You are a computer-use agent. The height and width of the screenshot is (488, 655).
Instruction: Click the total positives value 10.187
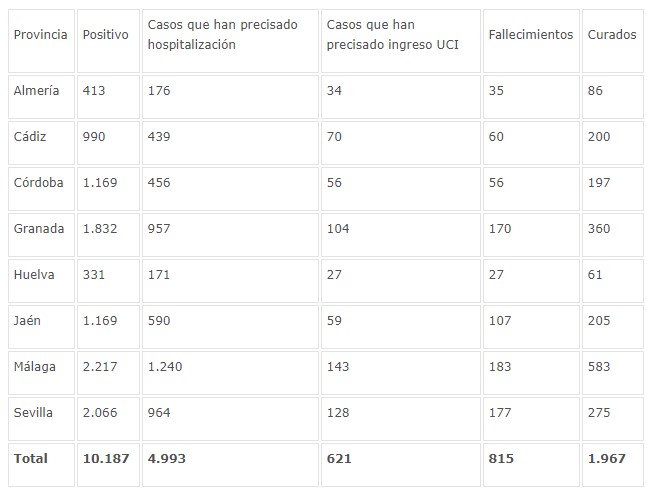click(x=106, y=458)
